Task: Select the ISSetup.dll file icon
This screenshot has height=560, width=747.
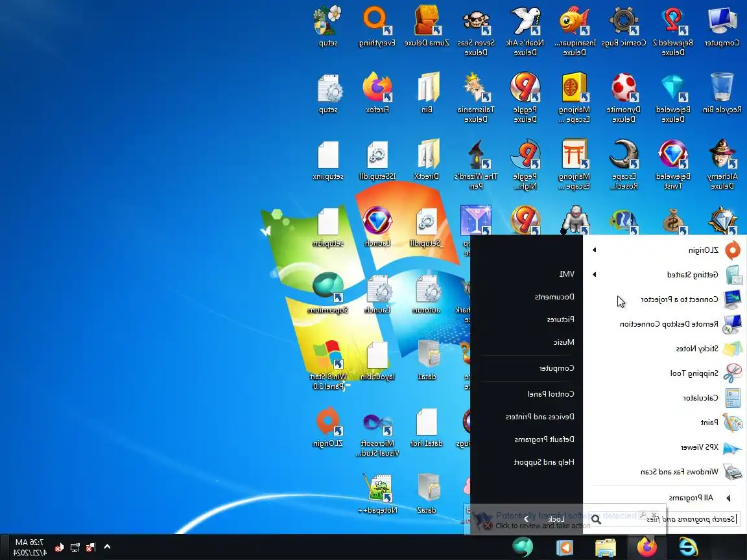Action: point(377,160)
